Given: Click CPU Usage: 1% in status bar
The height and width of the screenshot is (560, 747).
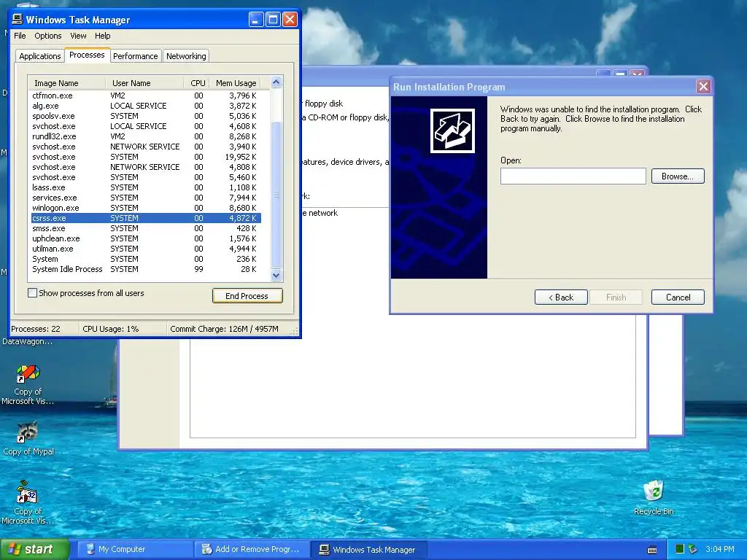Looking at the screenshot, I should [123, 329].
